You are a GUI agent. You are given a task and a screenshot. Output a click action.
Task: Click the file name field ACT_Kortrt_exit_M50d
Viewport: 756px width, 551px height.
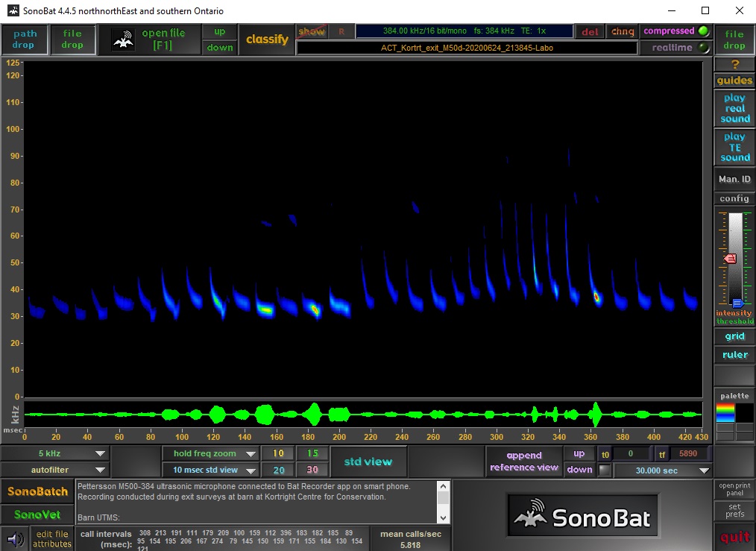pos(467,48)
